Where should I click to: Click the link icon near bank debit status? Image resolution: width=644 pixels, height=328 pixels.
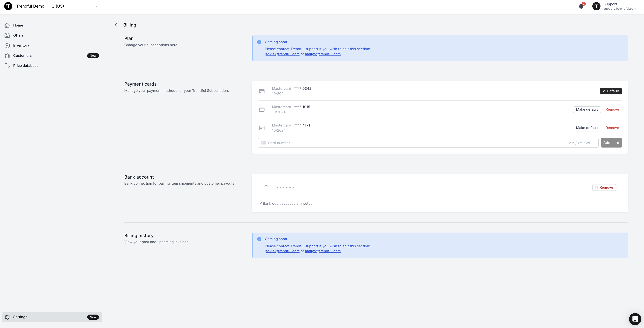tap(260, 204)
